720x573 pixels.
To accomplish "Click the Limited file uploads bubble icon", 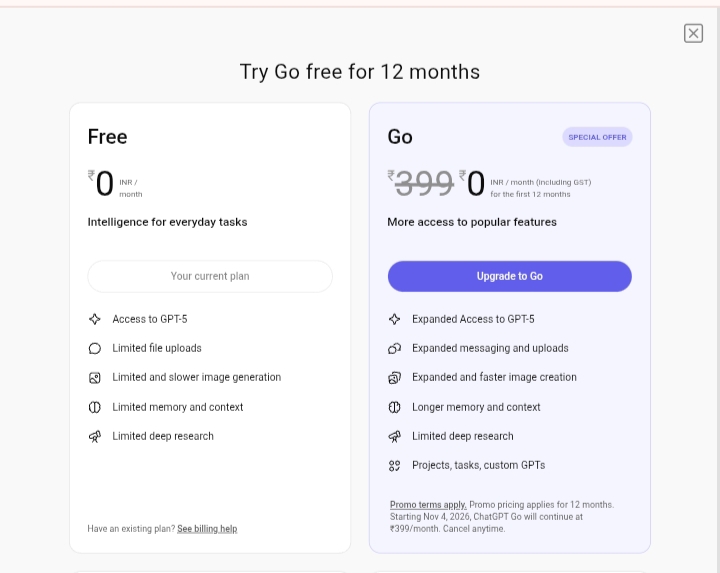I will [x=95, y=348].
